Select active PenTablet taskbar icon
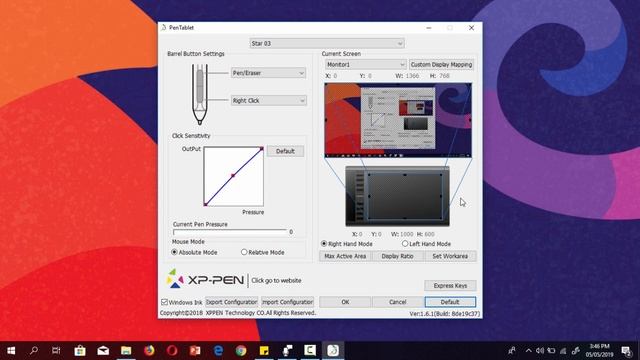The height and width of the screenshot is (360, 640). [333, 351]
